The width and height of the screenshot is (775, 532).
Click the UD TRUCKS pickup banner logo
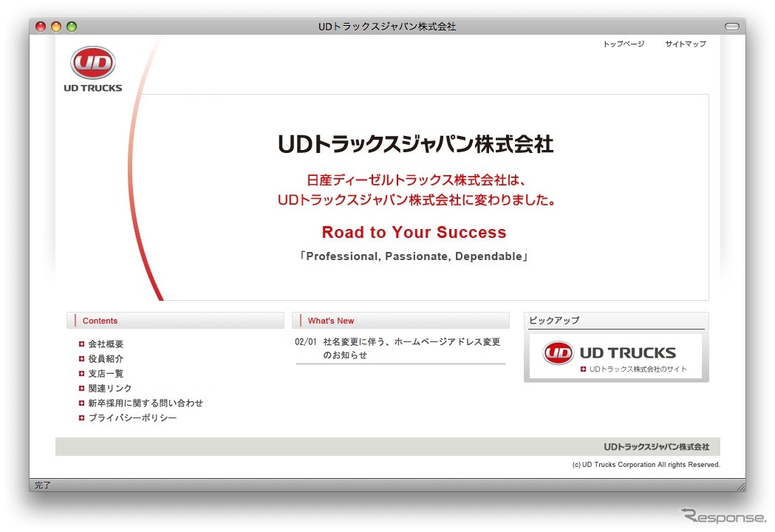(x=610, y=352)
